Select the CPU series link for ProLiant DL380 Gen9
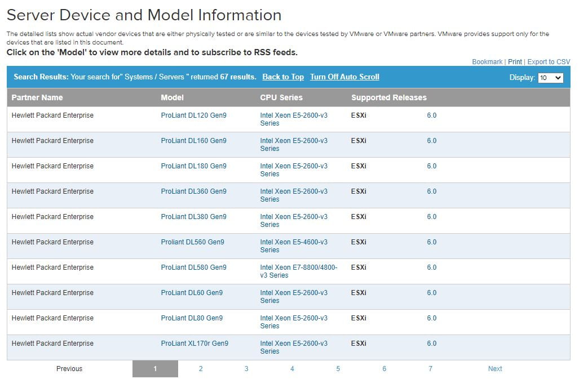 294,221
